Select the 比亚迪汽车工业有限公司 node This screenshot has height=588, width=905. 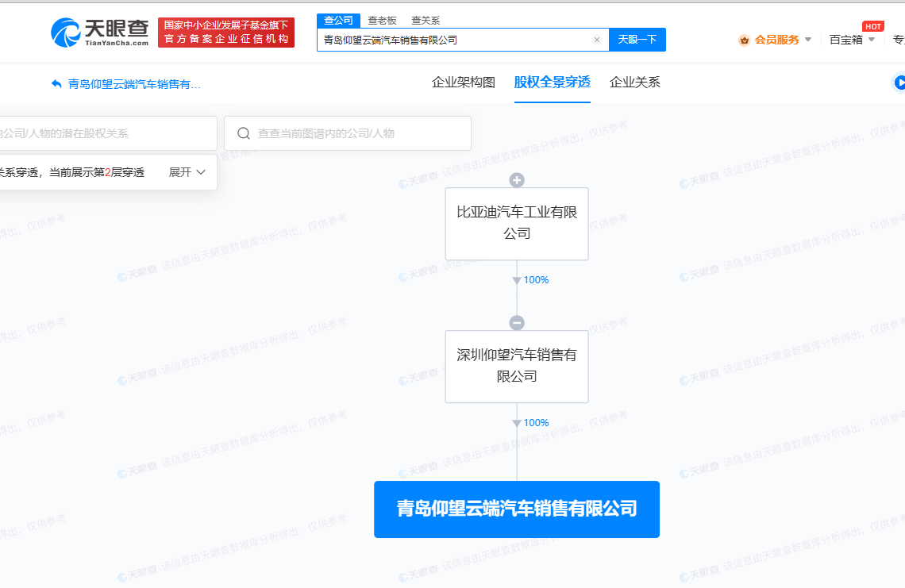tap(517, 223)
